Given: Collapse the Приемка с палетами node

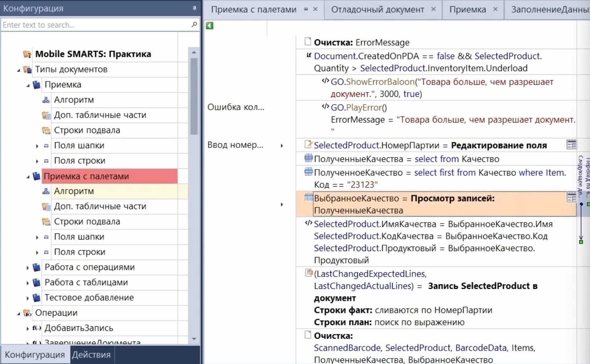Looking at the screenshot, I should [x=28, y=177].
